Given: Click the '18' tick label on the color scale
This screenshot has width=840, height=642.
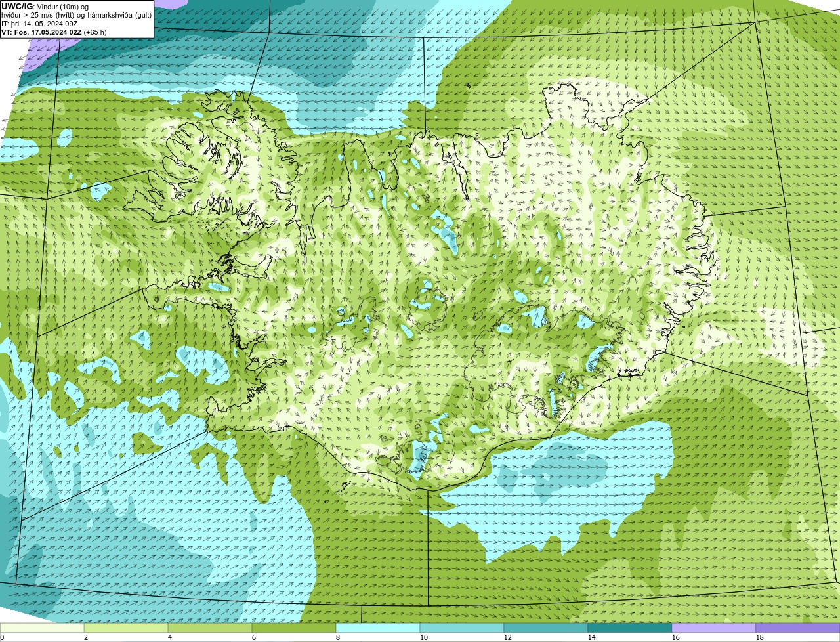Looking at the screenshot, I should click(760, 637).
